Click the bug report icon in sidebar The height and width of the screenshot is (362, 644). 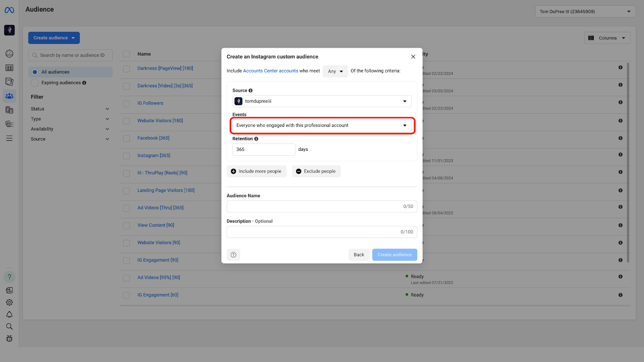coord(9,339)
